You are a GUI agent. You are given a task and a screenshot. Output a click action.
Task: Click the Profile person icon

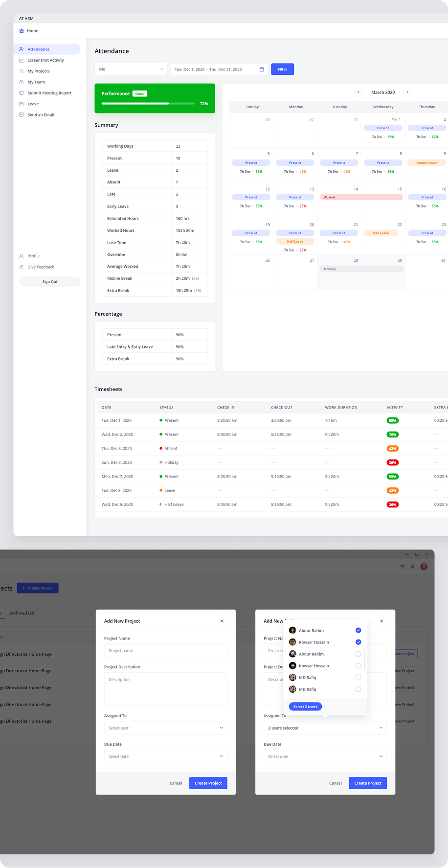tap(22, 256)
